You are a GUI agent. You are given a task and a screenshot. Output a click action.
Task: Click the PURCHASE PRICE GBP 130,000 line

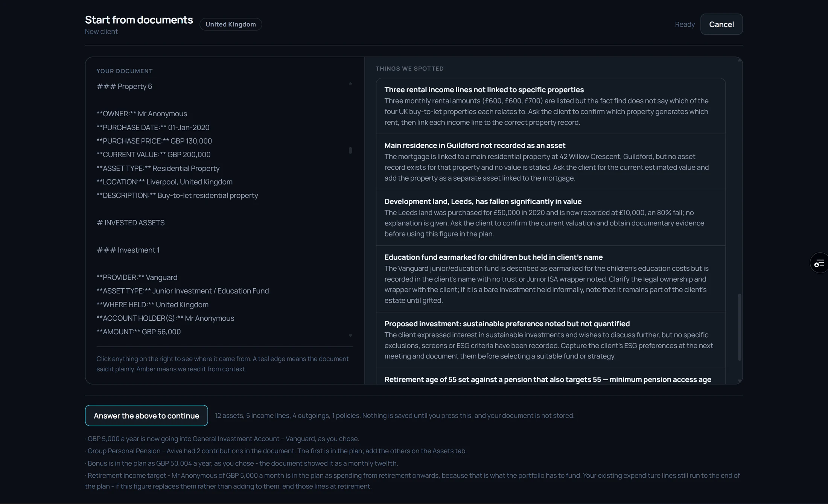(x=154, y=141)
